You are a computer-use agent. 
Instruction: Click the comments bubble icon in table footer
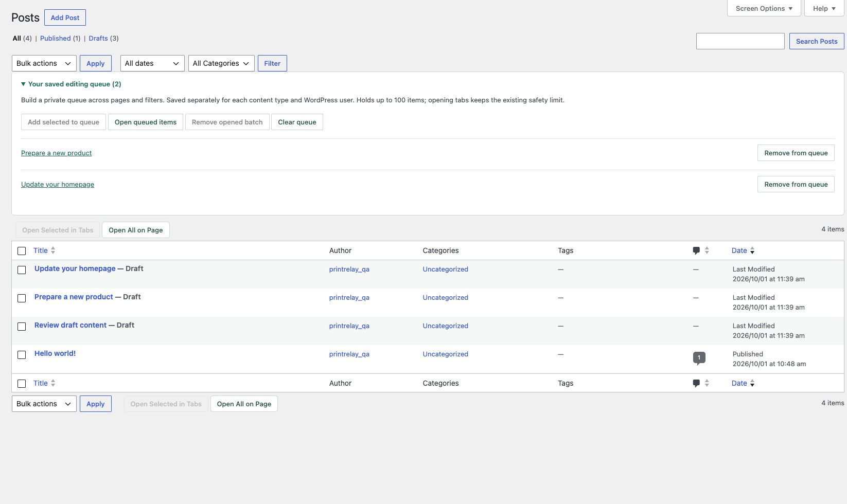[696, 383]
